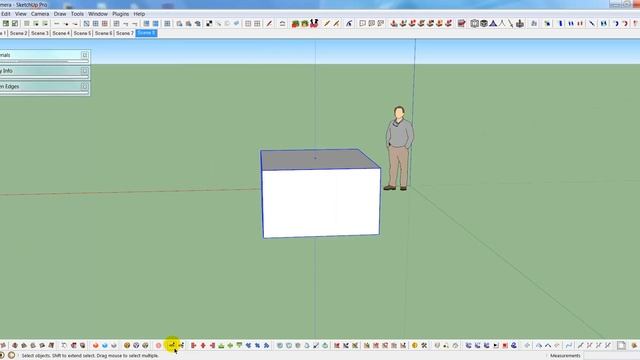Click the red sphere icon in bottom toolbar
The image size is (640, 360).
tap(96, 345)
